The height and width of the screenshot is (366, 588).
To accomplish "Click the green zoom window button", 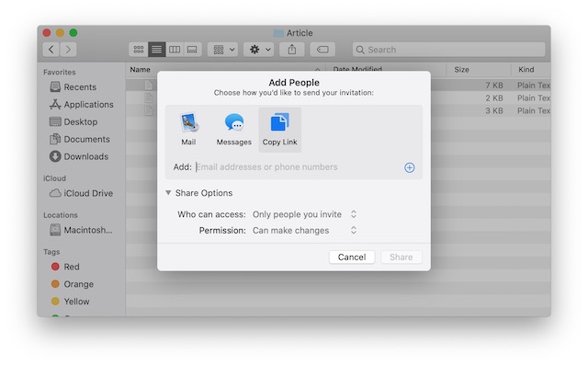I will pos(73,33).
